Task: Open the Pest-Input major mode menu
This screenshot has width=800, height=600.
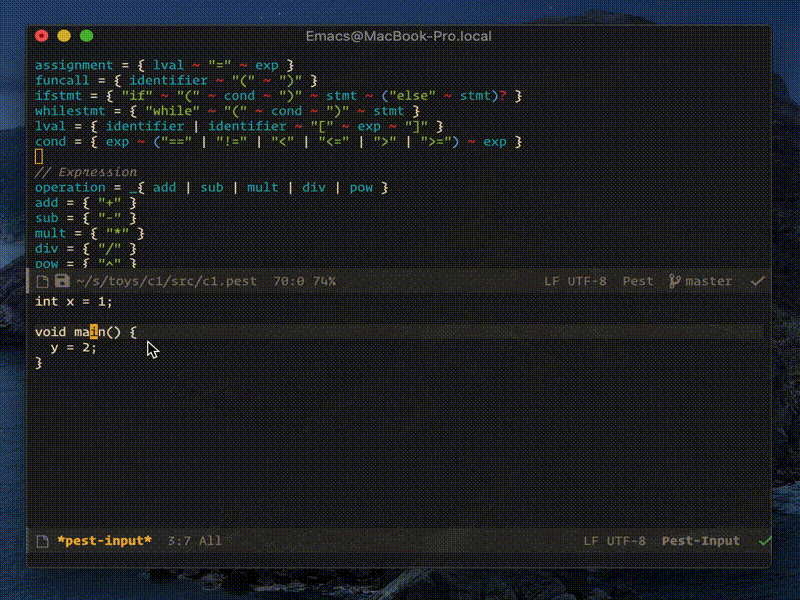Action: coord(701,541)
